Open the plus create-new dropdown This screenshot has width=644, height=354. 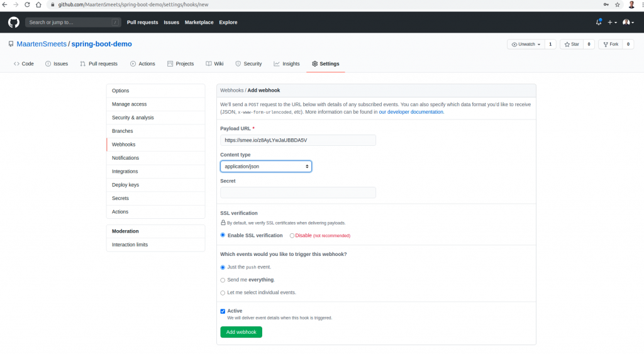(612, 22)
